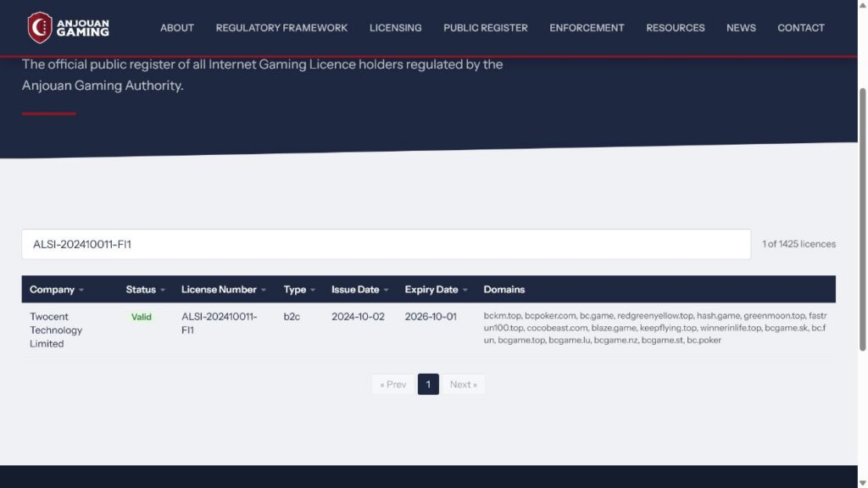Click the Anjouan Gaming shield logo
This screenshot has height=488, width=868.
tap(40, 28)
